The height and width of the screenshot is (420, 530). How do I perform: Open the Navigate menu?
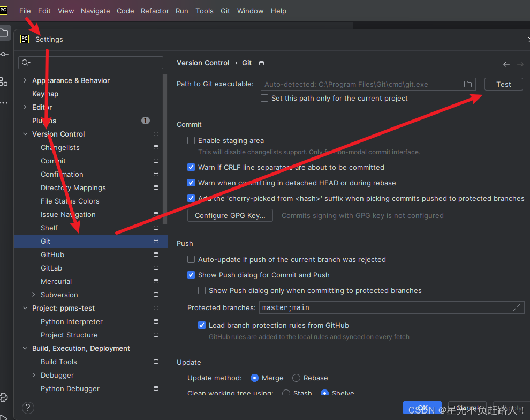95,11
